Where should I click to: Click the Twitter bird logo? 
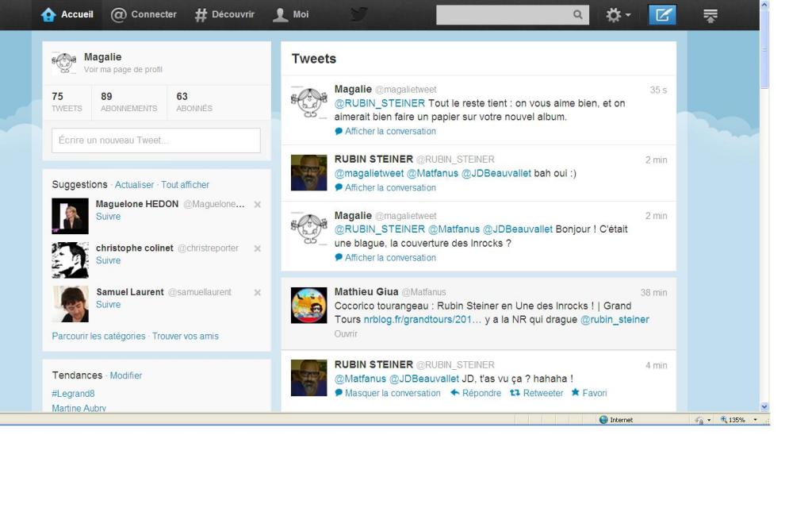[359, 14]
